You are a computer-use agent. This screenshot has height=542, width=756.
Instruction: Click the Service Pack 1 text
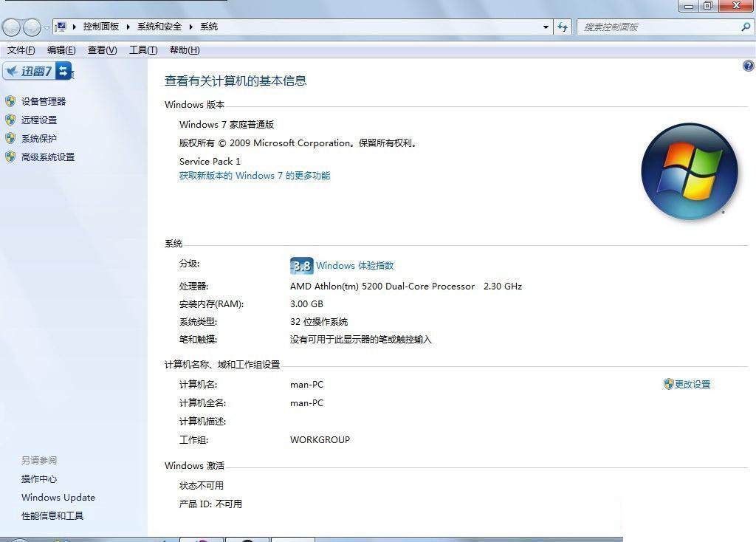[210, 161]
